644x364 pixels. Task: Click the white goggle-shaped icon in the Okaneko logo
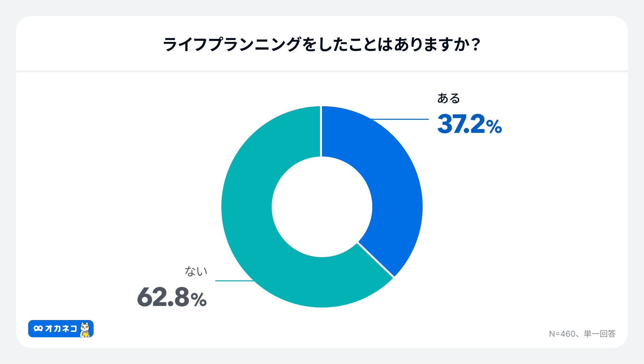[38, 329]
